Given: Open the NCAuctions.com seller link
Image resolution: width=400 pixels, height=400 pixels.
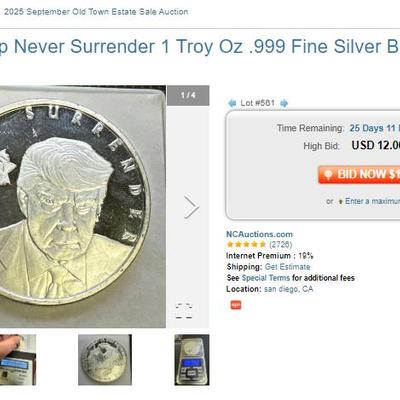Looking at the screenshot, I should (x=259, y=234).
